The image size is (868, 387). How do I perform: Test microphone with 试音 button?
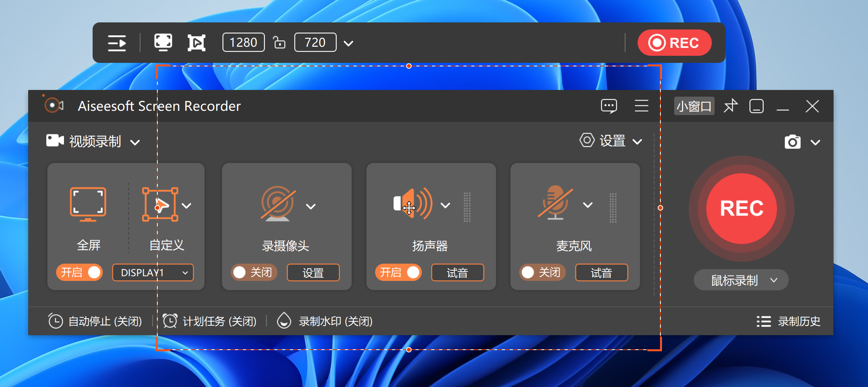point(602,273)
